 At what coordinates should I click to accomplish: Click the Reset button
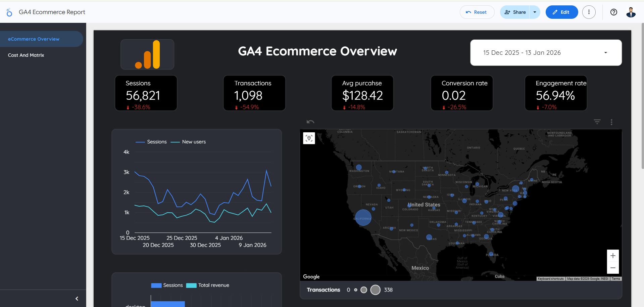pos(477,12)
